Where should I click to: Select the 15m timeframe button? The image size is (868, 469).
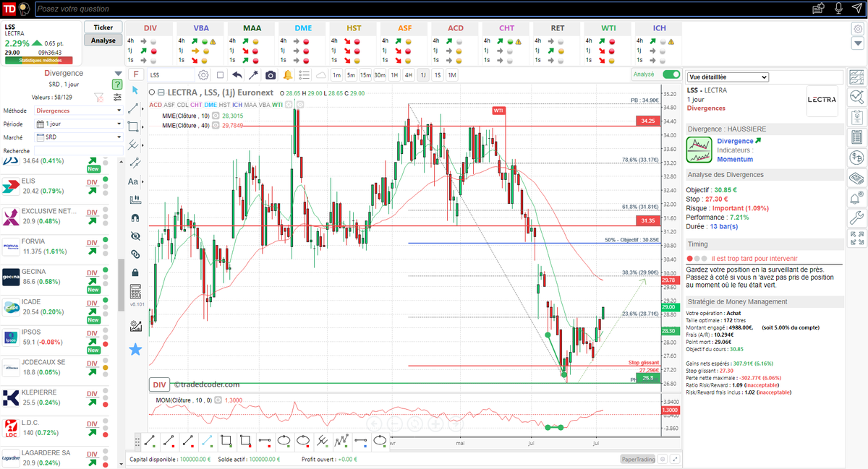click(365, 74)
